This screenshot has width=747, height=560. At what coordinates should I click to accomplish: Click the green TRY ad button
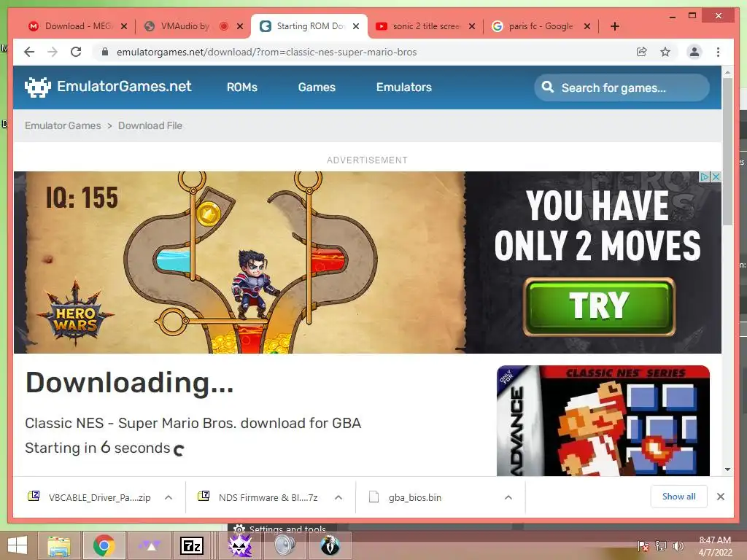pyautogui.click(x=600, y=307)
